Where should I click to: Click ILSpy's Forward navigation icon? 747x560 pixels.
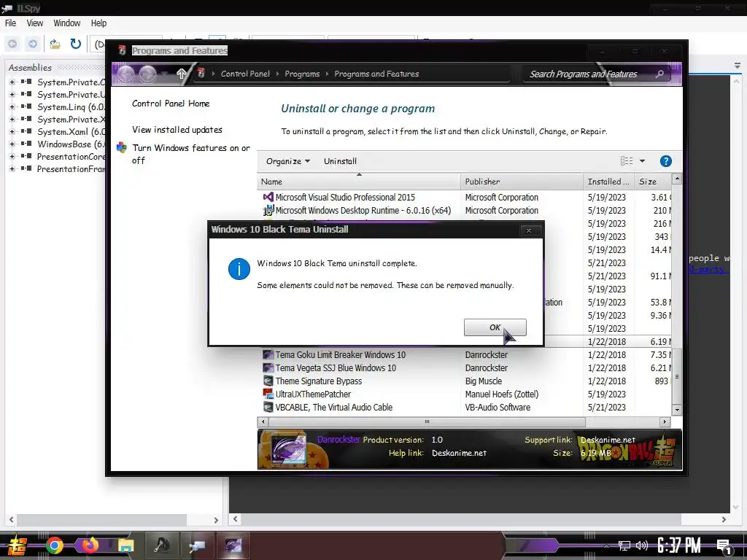pyautogui.click(x=32, y=44)
